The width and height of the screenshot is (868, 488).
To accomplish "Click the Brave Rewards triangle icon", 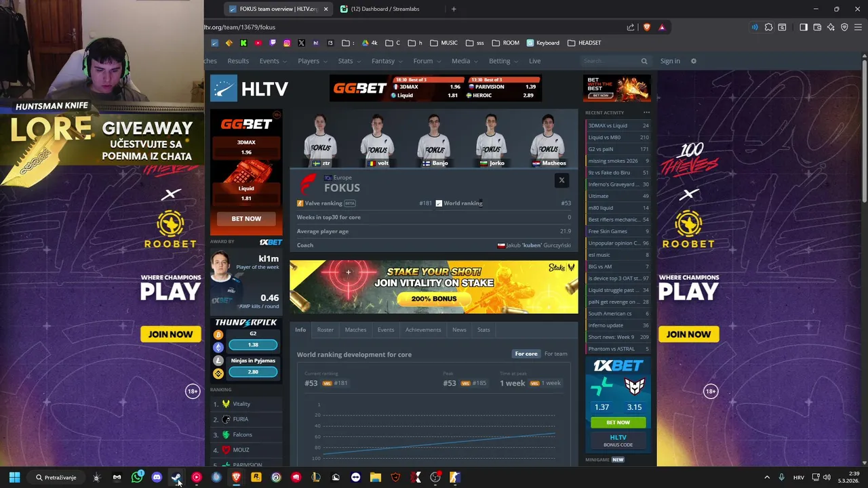I will [x=662, y=27].
